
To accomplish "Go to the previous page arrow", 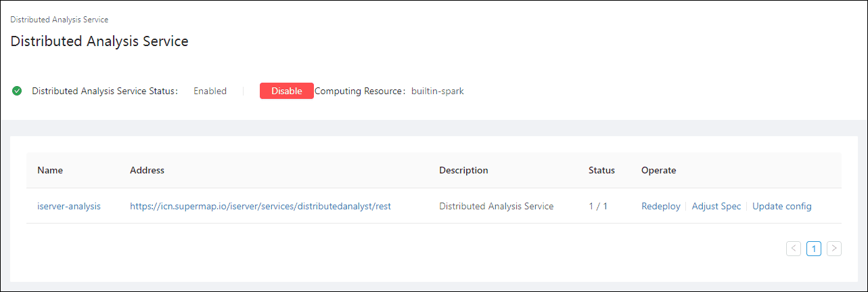I will 794,249.
